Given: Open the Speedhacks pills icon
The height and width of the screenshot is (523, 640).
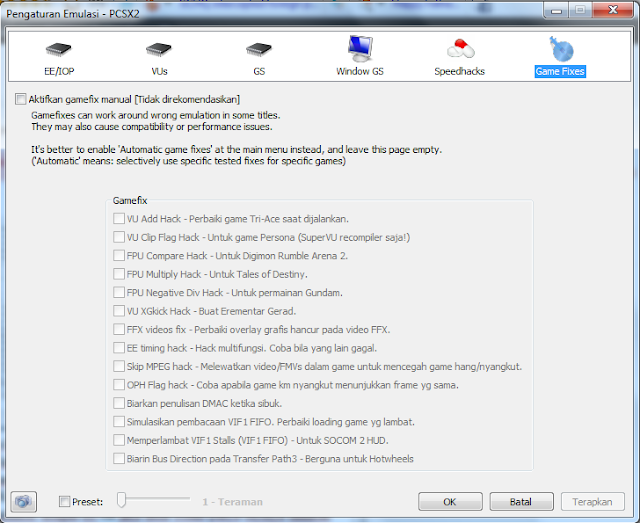Looking at the screenshot, I should [460, 49].
